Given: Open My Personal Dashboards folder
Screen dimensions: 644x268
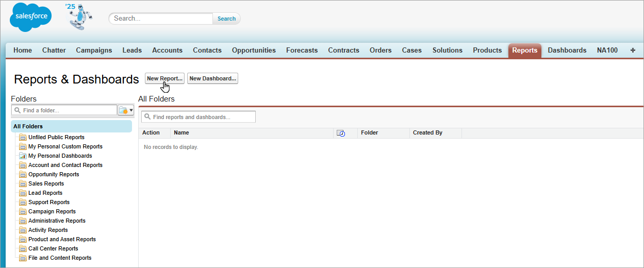Looking at the screenshot, I should 60,156.
